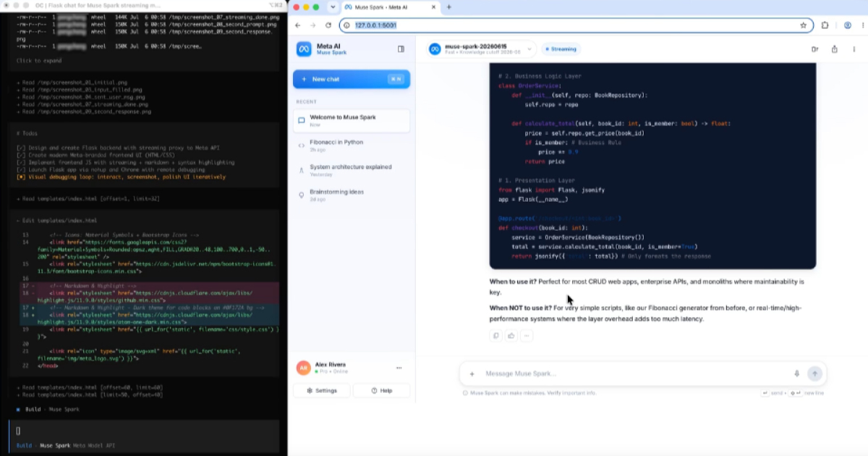Screen dimensions: 868x456
Task: Reload the browser page
Action: [328, 25]
